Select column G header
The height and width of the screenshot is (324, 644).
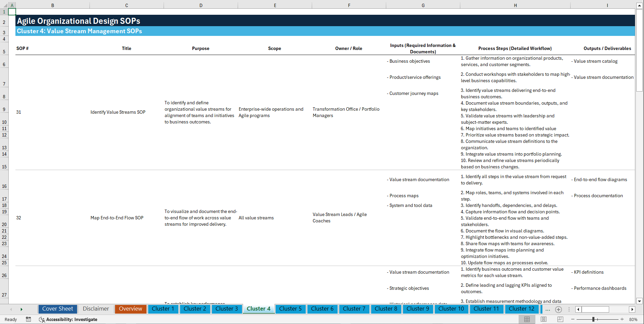pos(423,5)
